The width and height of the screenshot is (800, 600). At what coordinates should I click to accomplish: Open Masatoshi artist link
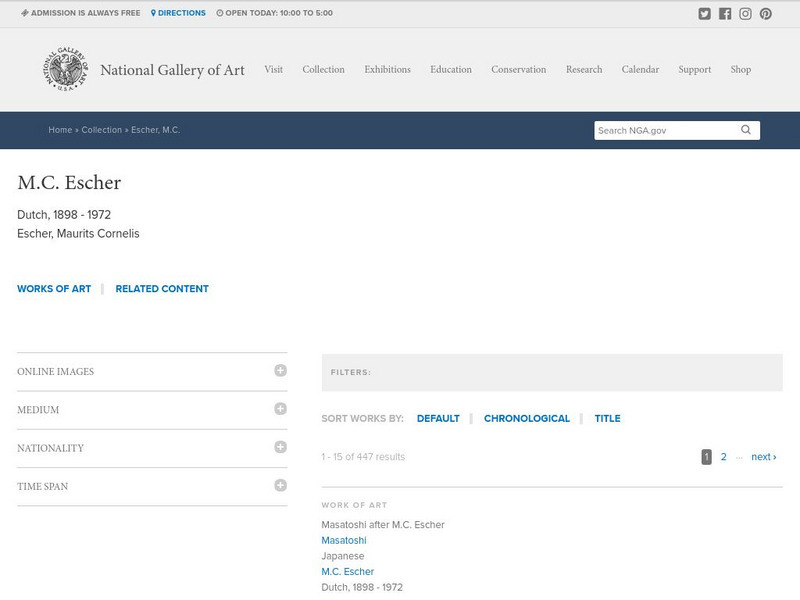pos(344,540)
